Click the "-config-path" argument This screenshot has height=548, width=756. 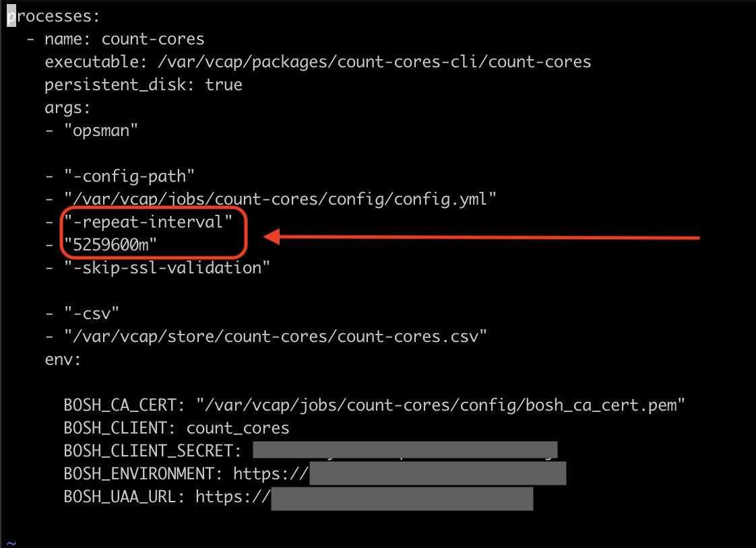pos(129,176)
